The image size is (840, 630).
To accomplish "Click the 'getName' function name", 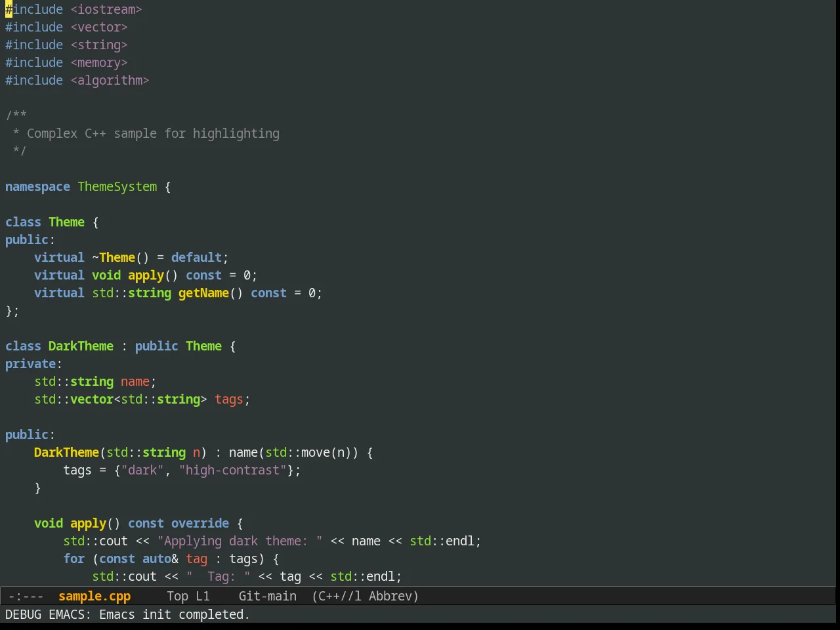I will [203, 293].
